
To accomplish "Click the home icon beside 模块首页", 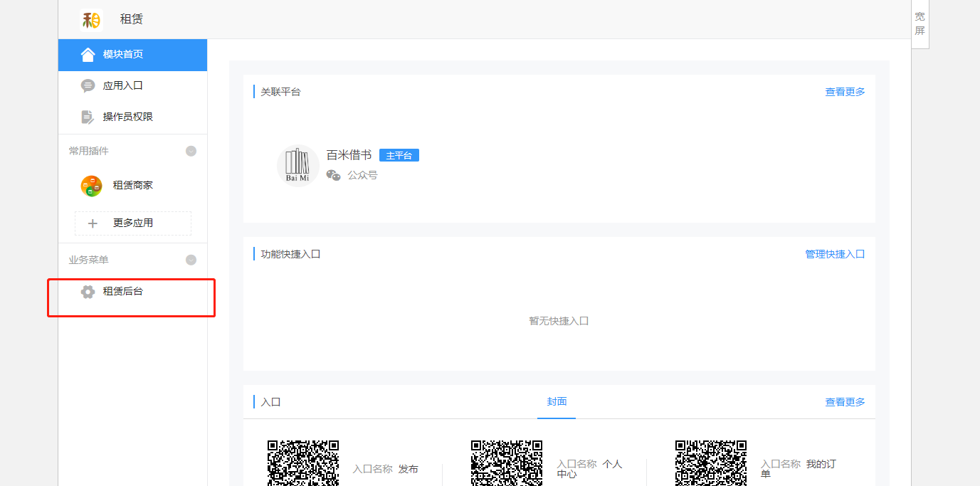I will (x=88, y=55).
